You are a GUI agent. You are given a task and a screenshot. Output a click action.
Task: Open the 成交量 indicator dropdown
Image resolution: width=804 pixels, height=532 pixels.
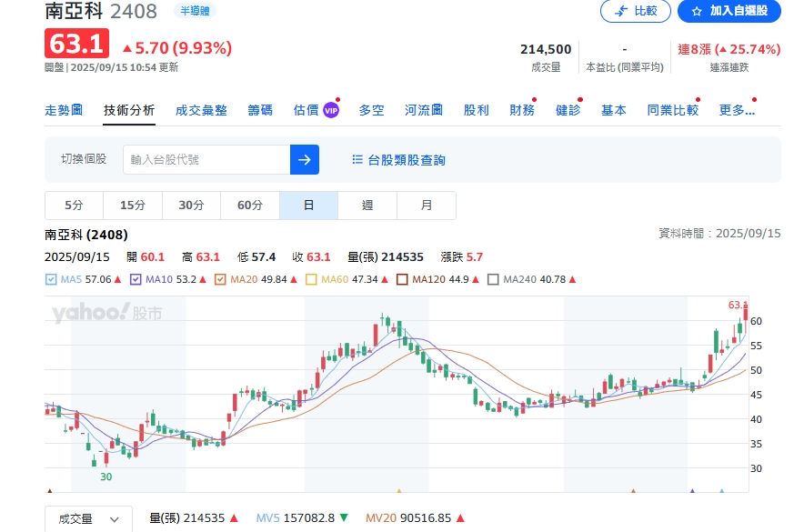(x=88, y=518)
